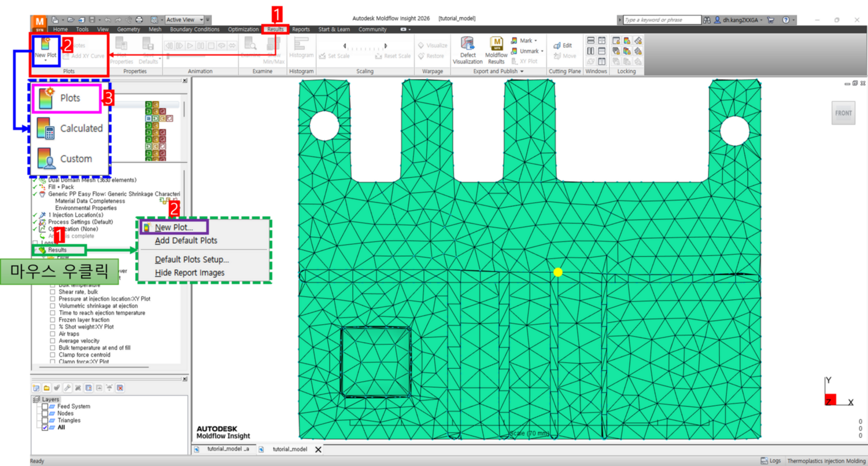The height and width of the screenshot is (466, 868).
Task: Click the shopping cart icon
Action: click(x=770, y=19)
